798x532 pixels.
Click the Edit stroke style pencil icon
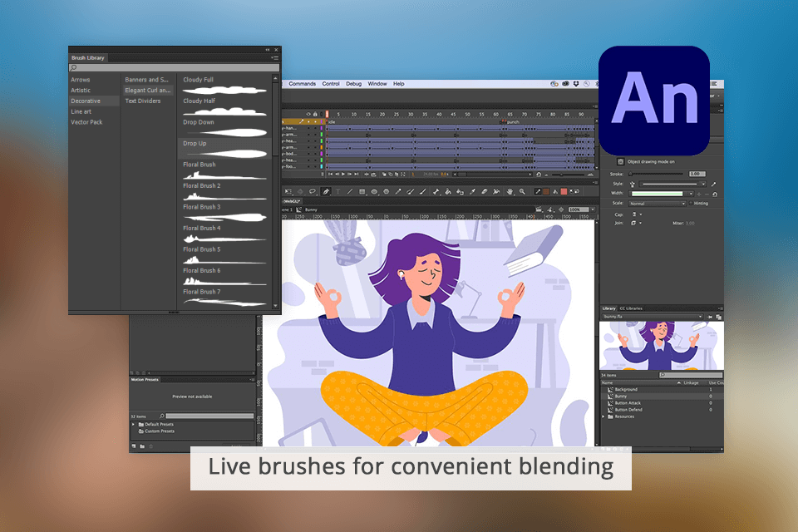[x=713, y=184]
